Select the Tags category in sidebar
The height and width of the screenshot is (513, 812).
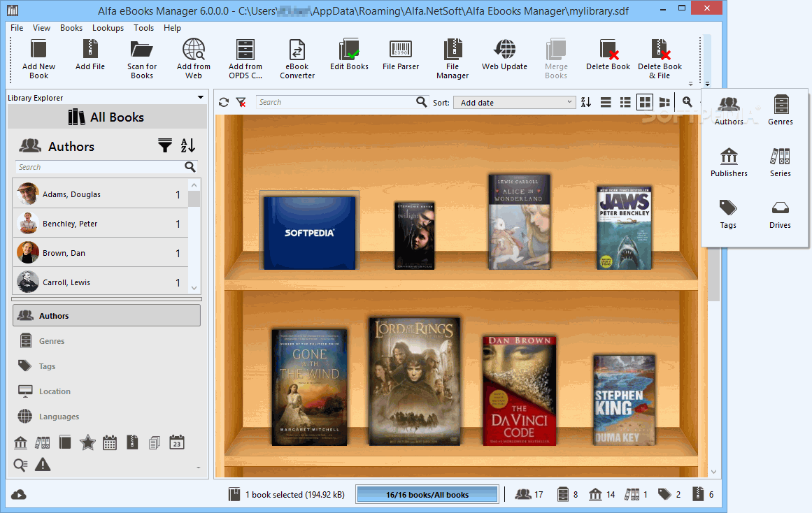tap(107, 366)
